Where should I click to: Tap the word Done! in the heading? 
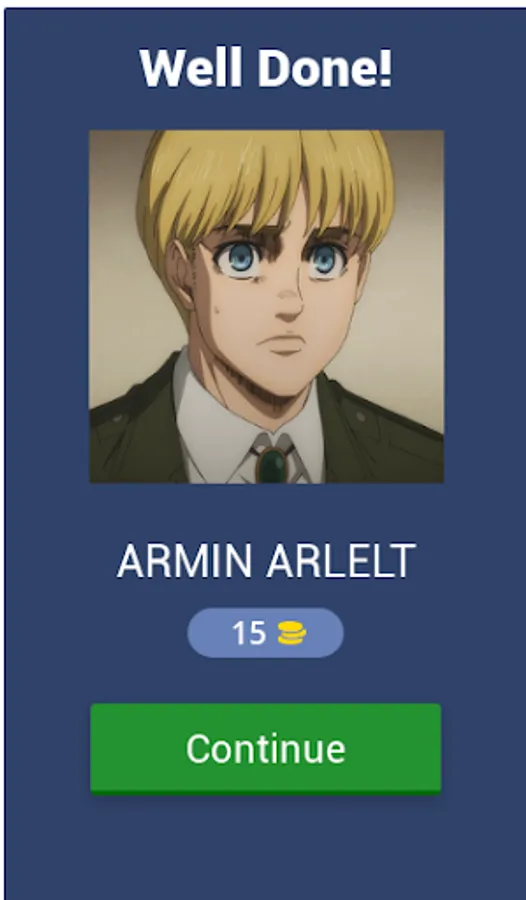(325, 68)
